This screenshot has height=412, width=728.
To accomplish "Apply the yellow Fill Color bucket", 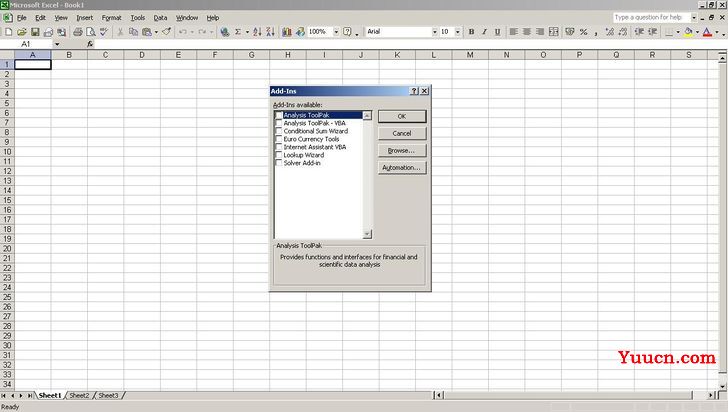I will point(688,32).
